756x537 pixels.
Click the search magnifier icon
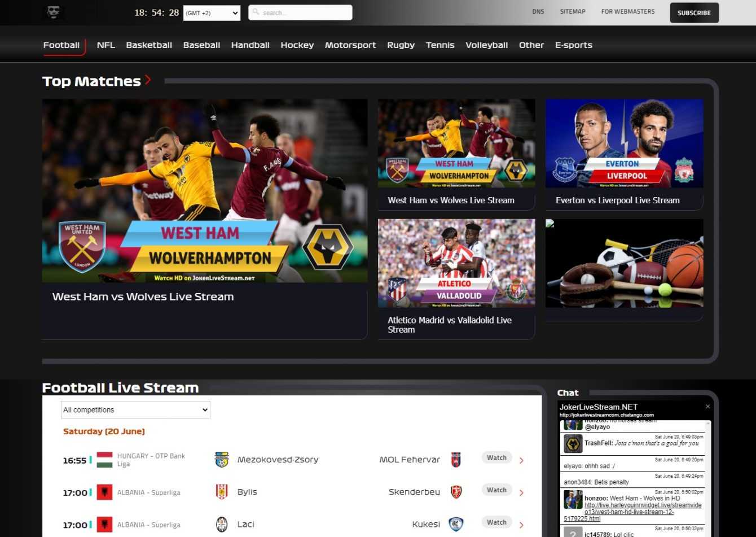(256, 12)
